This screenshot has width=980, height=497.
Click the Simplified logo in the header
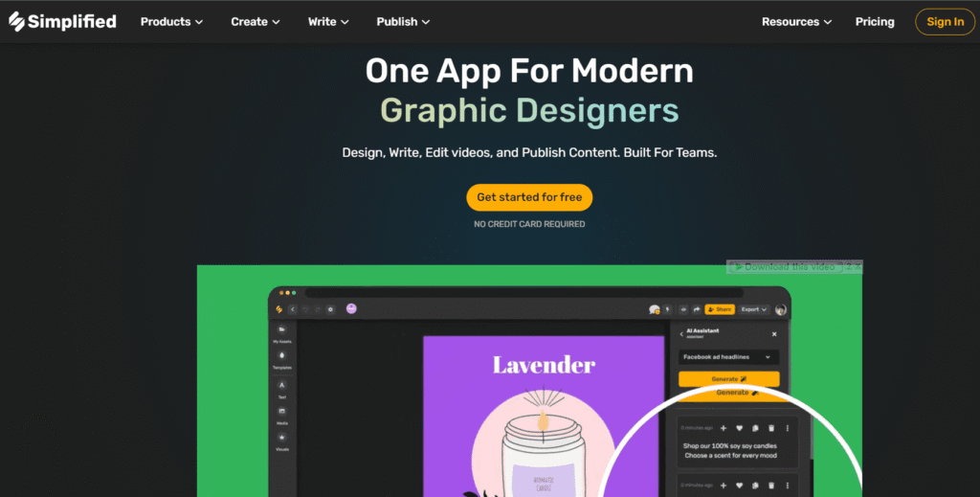pos(62,21)
